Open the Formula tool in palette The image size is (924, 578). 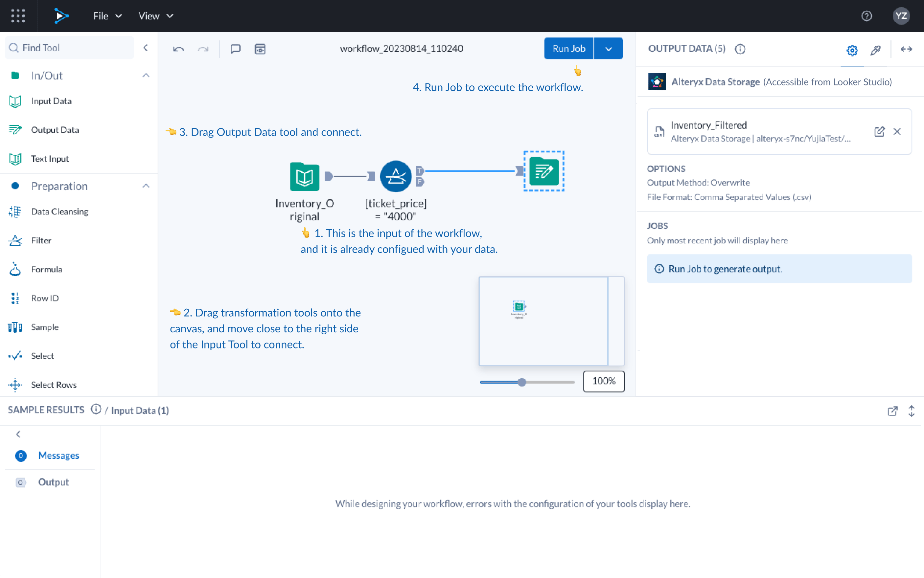tap(46, 269)
